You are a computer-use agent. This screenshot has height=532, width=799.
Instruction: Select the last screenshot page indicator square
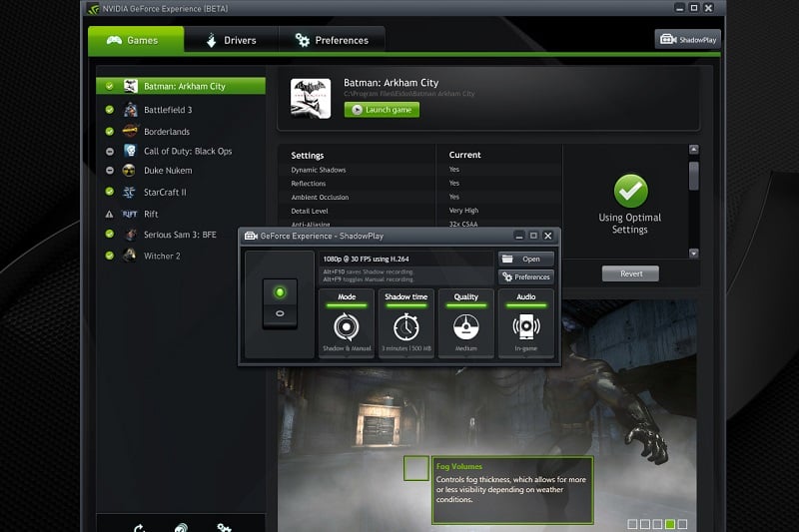[x=683, y=524]
